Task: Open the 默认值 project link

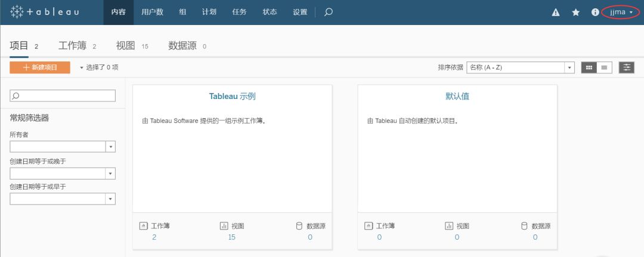Action: point(457,97)
